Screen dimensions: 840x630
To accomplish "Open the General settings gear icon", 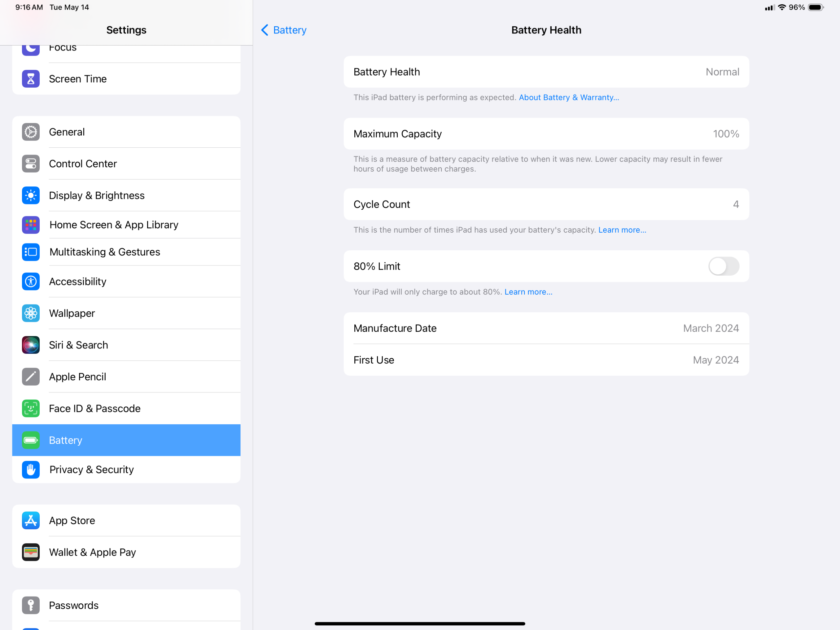I will pos(31,132).
